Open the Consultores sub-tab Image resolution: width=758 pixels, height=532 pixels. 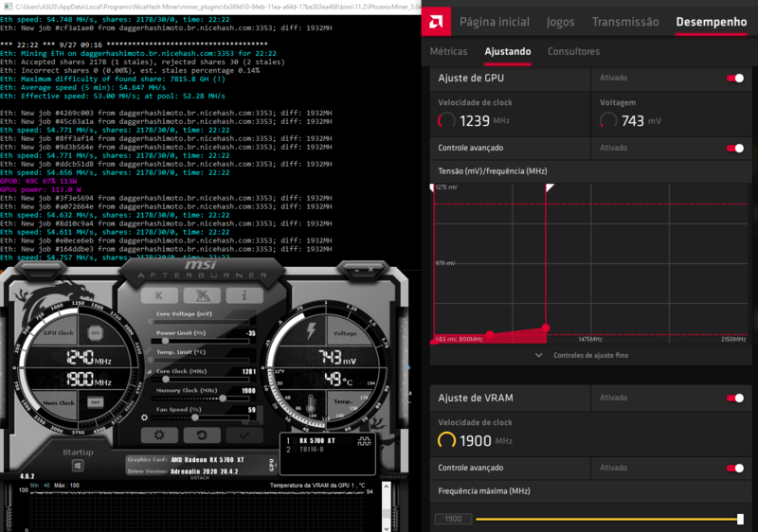[573, 51]
